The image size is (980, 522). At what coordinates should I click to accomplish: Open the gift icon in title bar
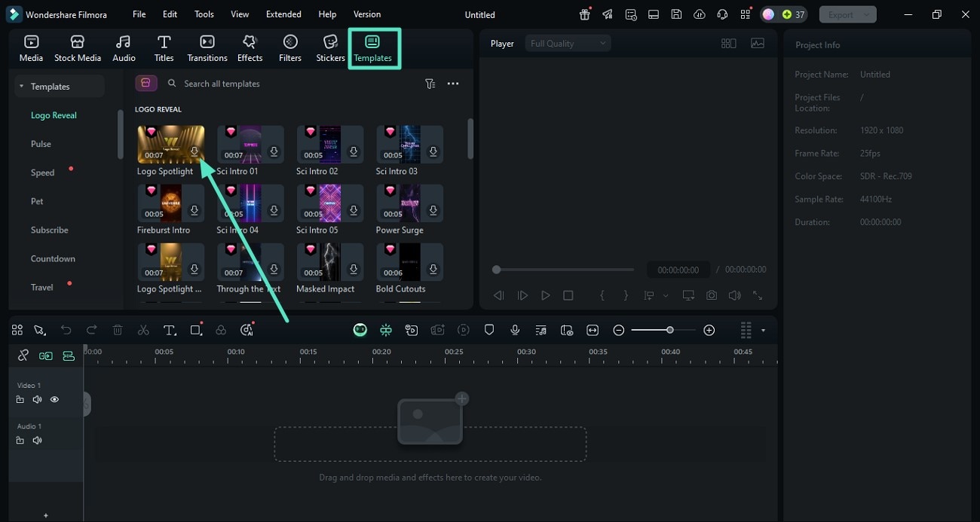pos(585,14)
